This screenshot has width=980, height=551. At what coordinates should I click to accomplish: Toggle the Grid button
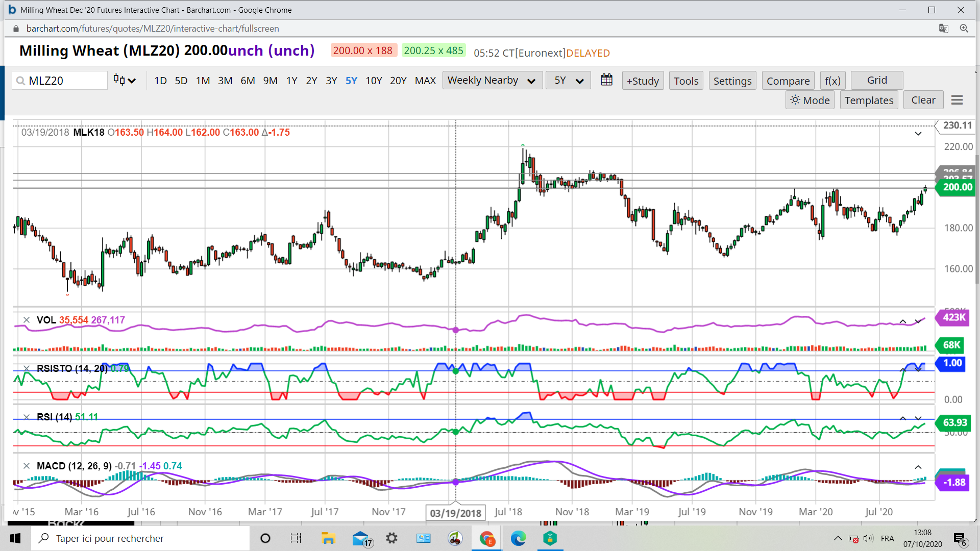click(877, 80)
